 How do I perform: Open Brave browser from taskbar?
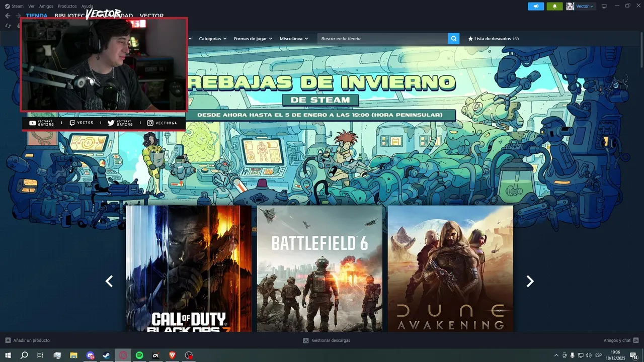[x=172, y=355]
